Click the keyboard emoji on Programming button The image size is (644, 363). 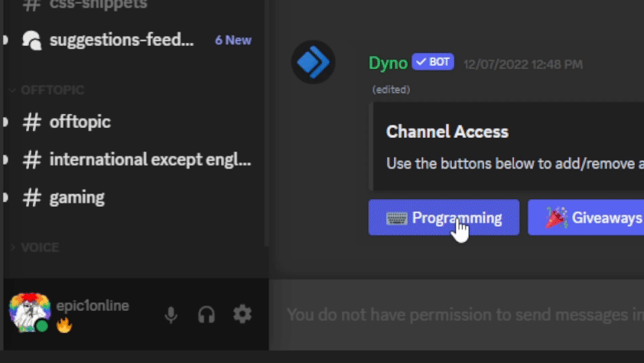click(396, 218)
